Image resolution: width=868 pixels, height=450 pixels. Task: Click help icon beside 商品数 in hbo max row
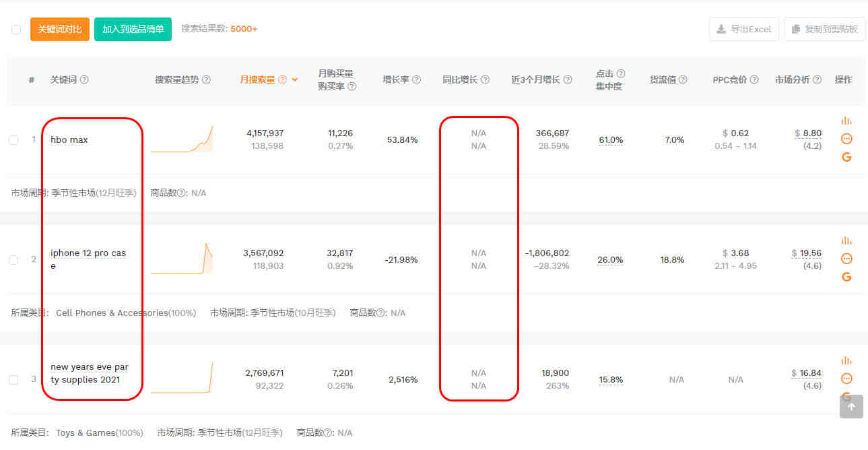pos(180,193)
